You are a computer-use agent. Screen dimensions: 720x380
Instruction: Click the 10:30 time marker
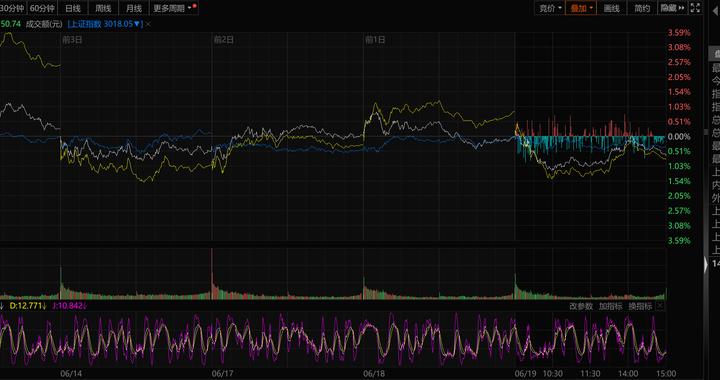pyautogui.click(x=553, y=374)
